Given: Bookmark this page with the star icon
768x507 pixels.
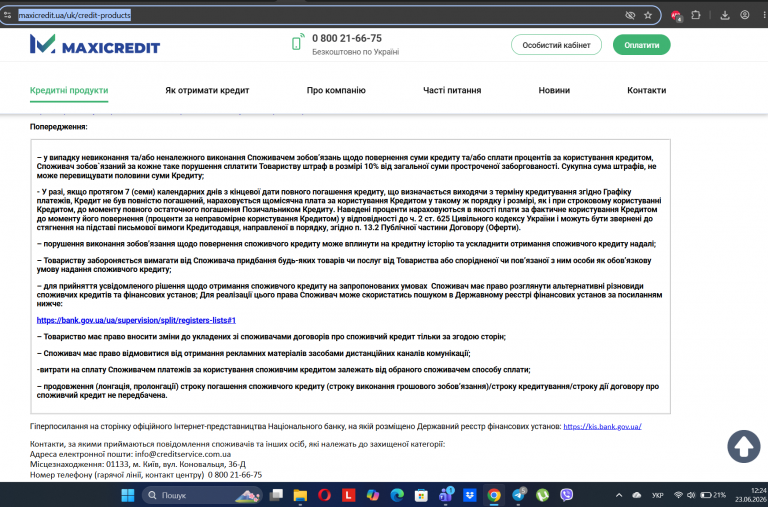Looking at the screenshot, I should 648,15.
